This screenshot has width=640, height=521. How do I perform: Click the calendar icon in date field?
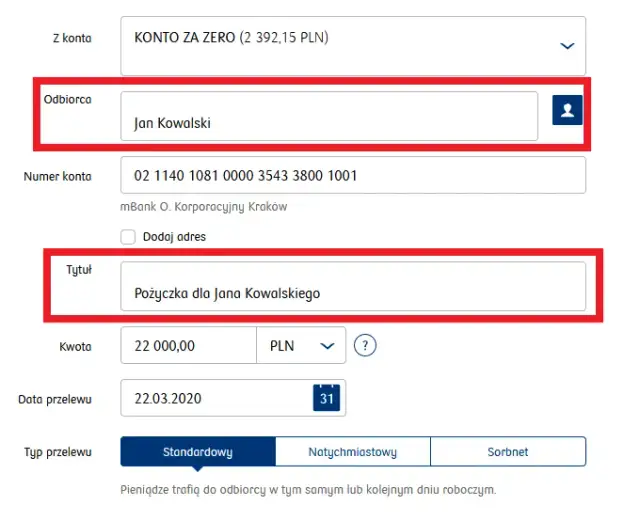tap(327, 398)
